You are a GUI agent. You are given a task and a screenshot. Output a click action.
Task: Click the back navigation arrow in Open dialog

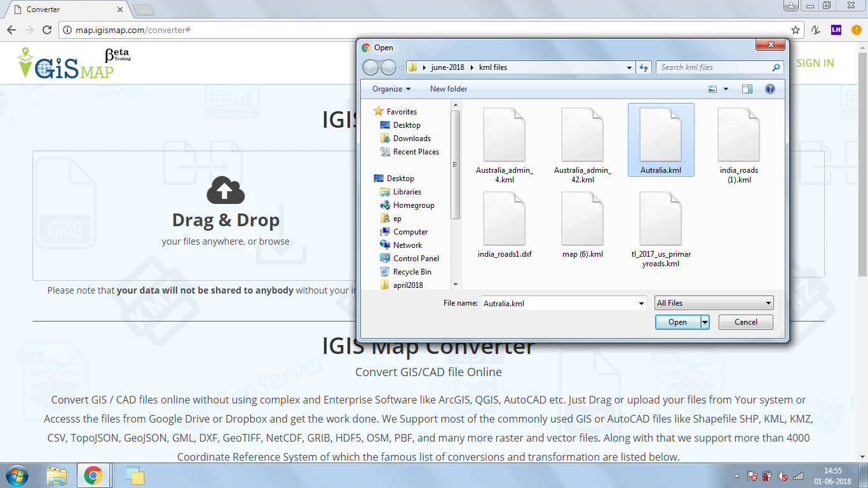[370, 67]
